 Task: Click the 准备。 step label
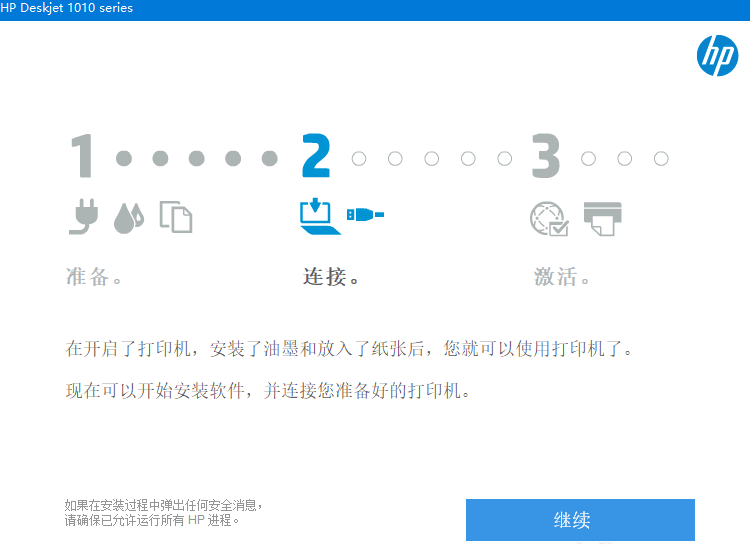(x=94, y=277)
